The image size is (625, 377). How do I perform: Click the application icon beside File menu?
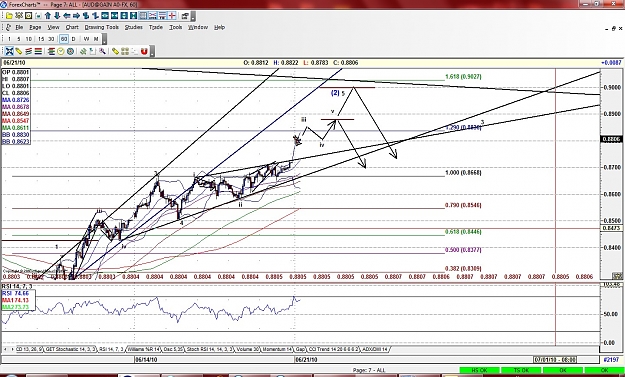[x=8, y=27]
